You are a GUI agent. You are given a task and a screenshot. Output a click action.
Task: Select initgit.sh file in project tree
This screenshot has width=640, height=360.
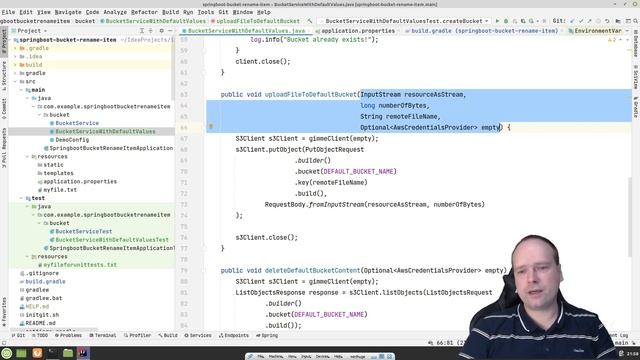(x=42, y=315)
